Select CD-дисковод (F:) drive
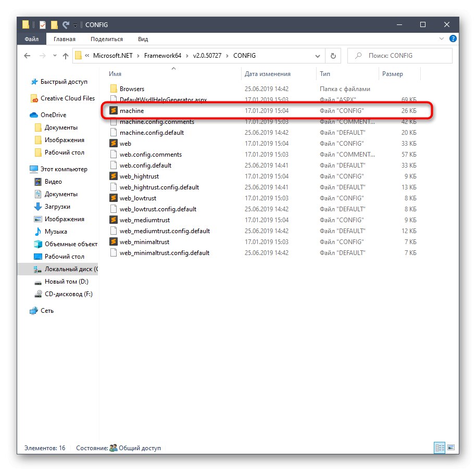 click(x=64, y=294)
